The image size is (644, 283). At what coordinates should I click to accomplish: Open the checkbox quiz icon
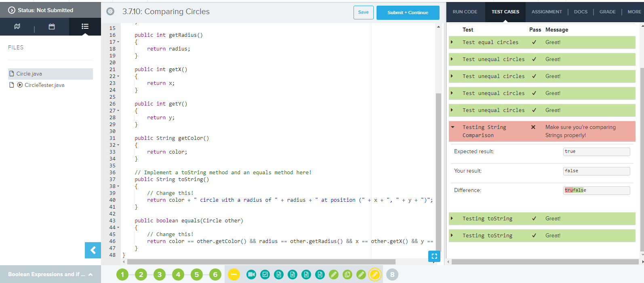(265, 275)
